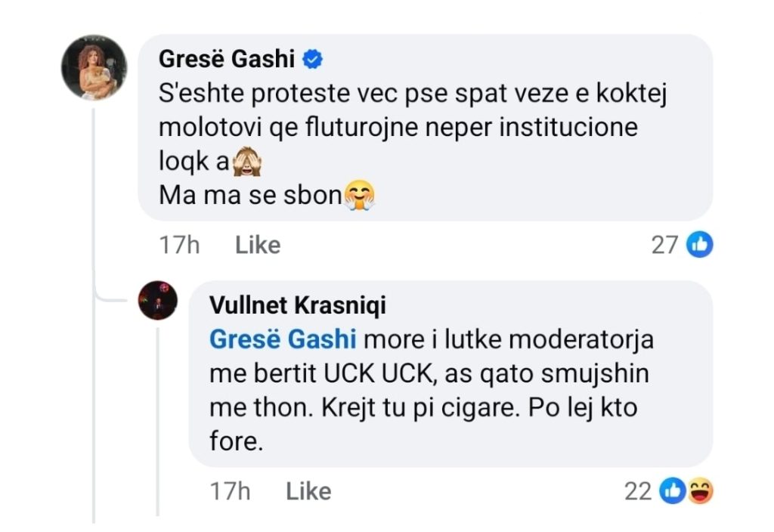Viewport: 774px width, 532px height.
Task: Like Gresë Gashi's comment
Action: click(258, 245)
